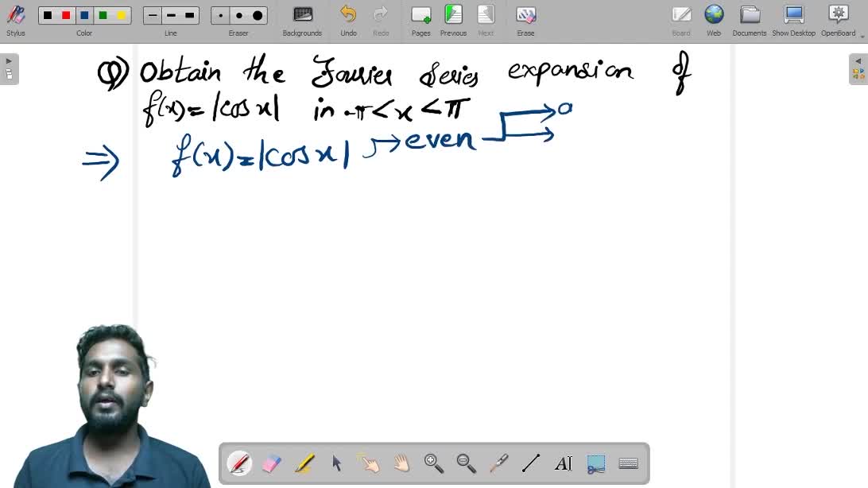
Task: Toggle the virtual keyboard
Action: (x=628, y=463)
